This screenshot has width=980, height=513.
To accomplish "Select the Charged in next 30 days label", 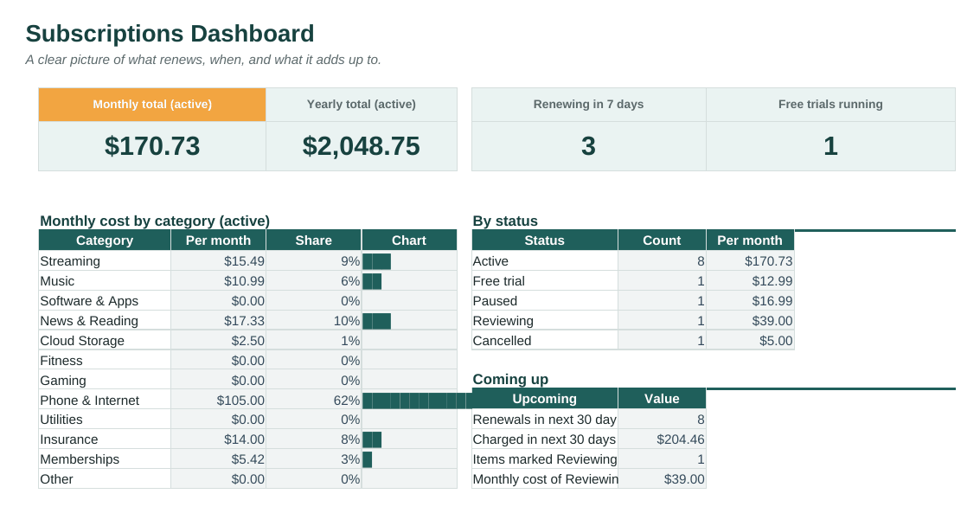I will [544, 439].
